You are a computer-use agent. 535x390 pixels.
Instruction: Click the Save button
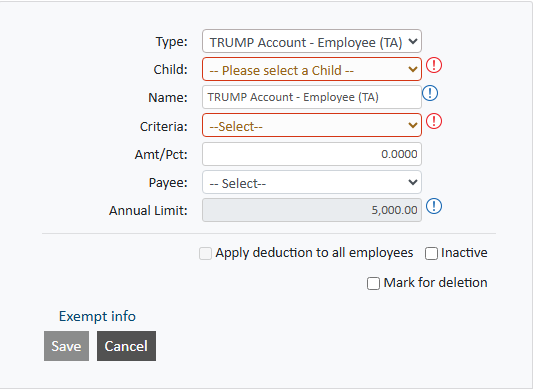coord(66,346)
